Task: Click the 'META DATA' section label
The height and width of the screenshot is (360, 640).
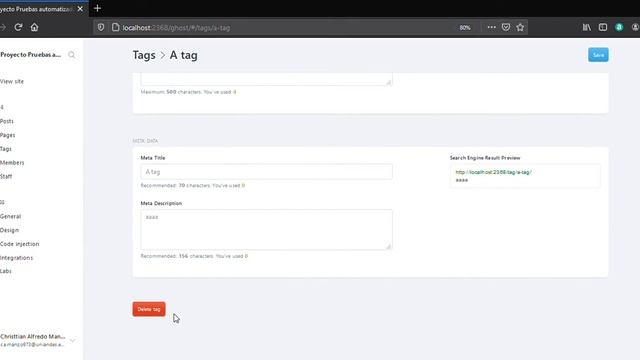Action: point(145,141)
